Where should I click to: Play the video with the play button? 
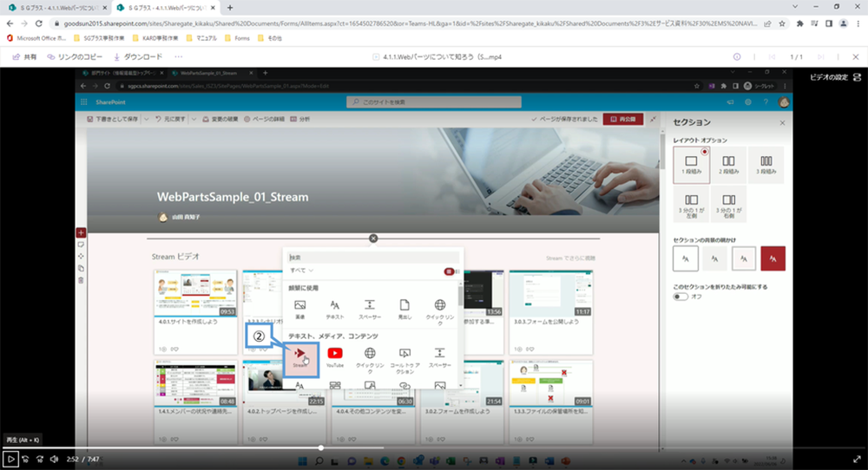10,459
